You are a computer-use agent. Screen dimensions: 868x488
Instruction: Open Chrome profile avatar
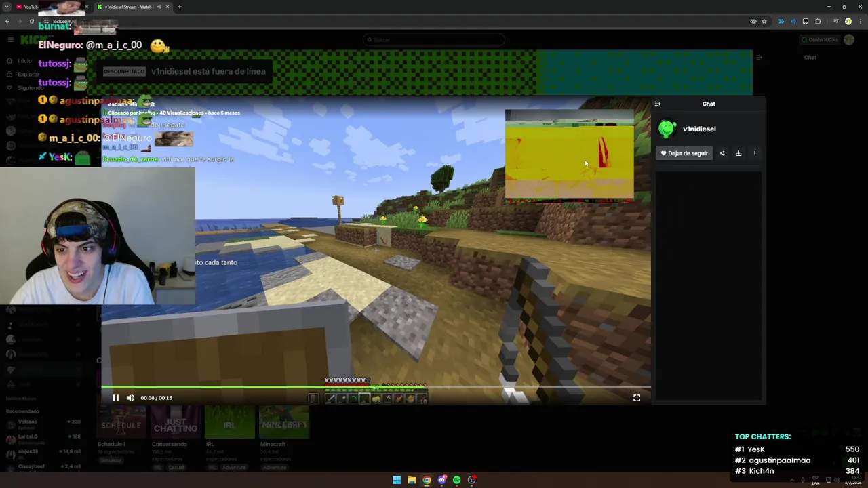coord(848,21)
